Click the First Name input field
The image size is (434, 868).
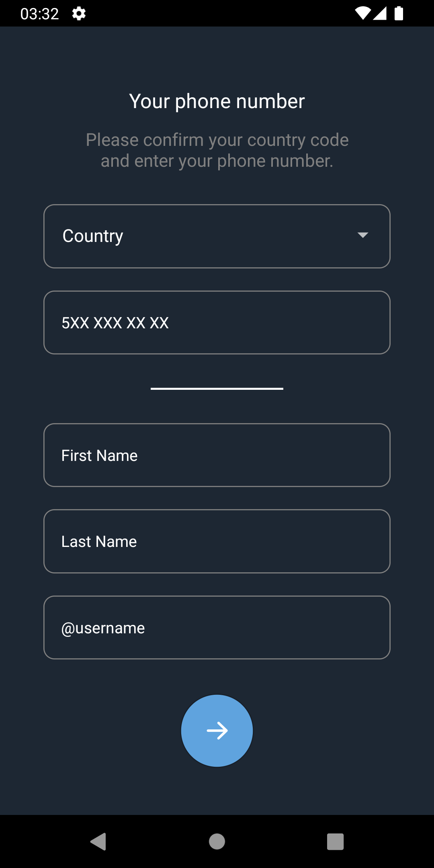tap(217, 455)
